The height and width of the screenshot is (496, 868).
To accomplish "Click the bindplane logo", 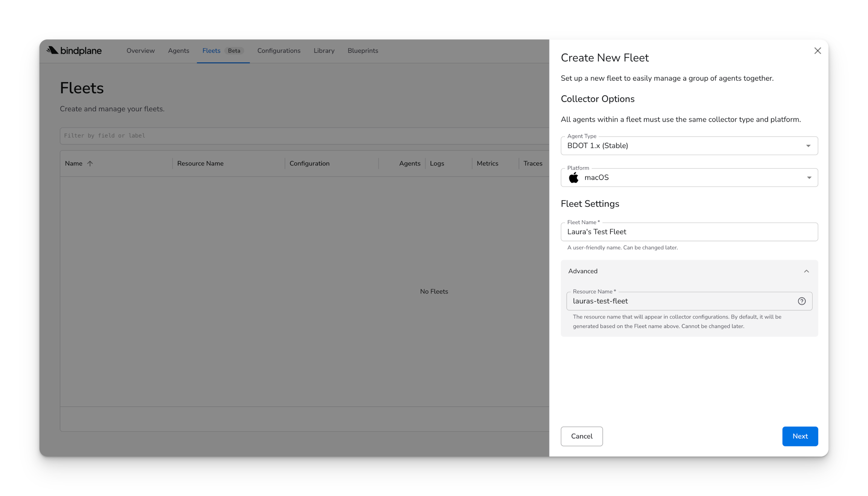I will pyautogui.click(x=74, y=51).
